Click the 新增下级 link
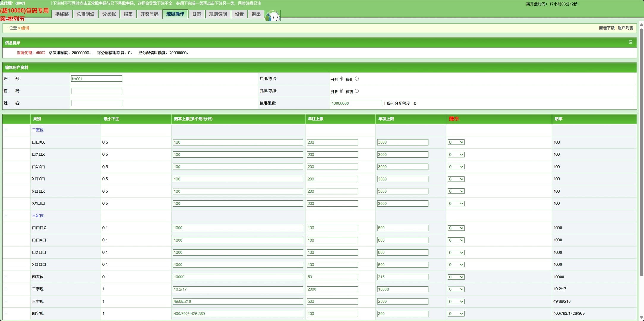 [x=606, y=28]
